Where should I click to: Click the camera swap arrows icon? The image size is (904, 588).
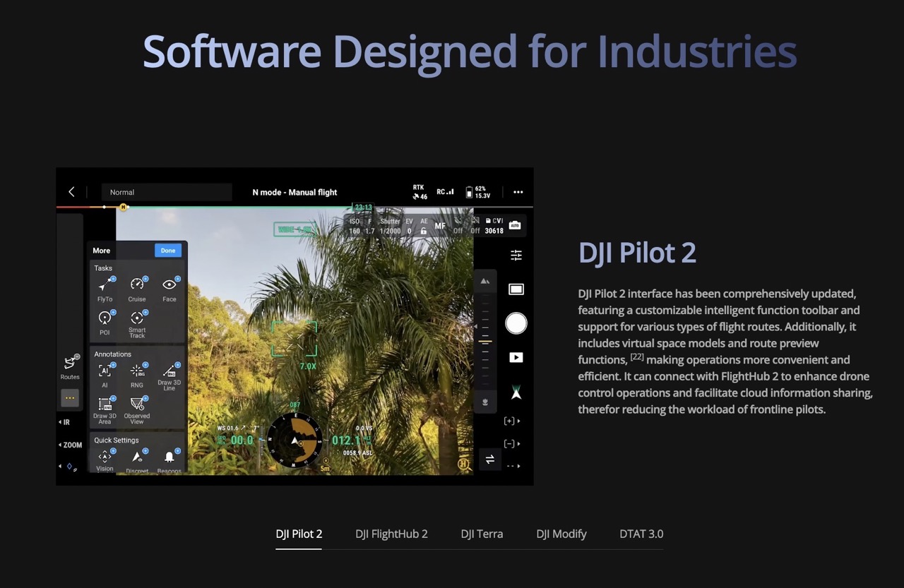coord(489,460)
